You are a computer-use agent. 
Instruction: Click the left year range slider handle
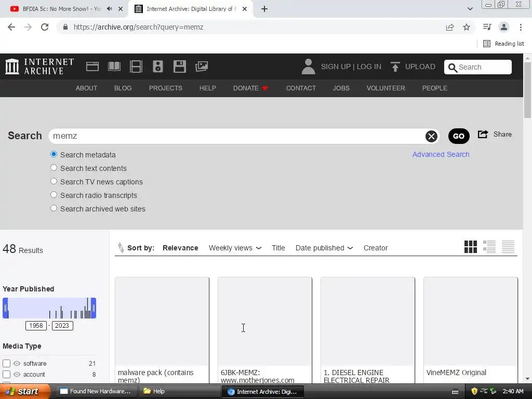5,308
